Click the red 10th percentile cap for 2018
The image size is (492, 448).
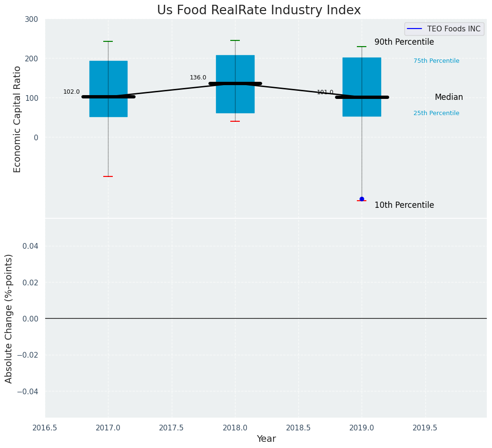click(235, 121)
